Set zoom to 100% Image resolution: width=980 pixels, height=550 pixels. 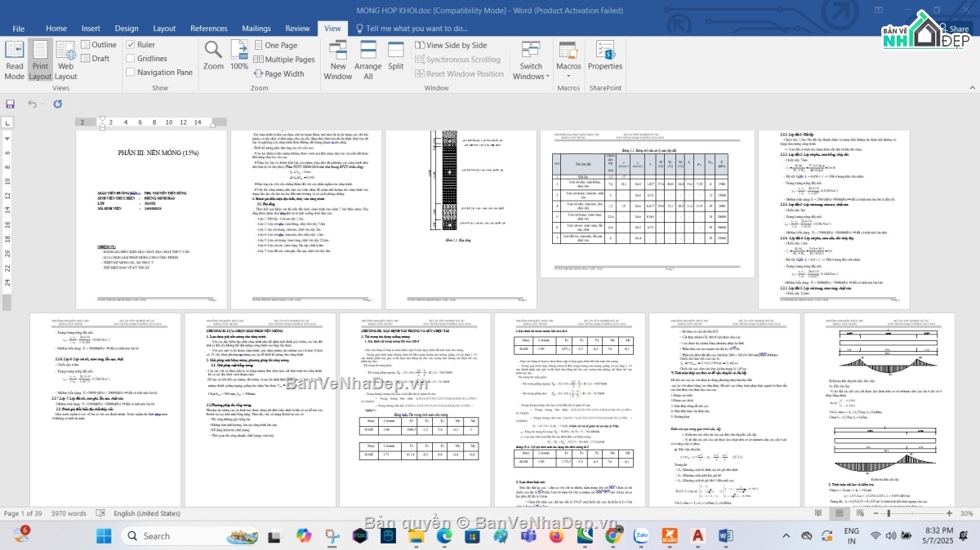point(238,55)
